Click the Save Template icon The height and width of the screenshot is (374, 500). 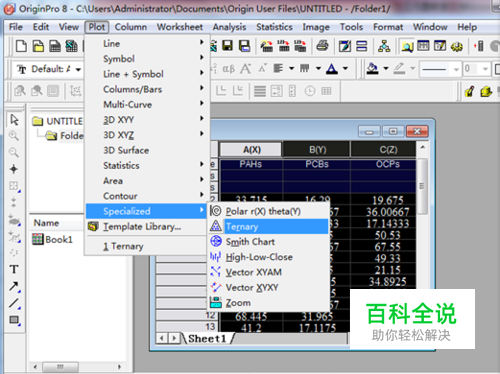pyautogui.click(x=244, y=46)
